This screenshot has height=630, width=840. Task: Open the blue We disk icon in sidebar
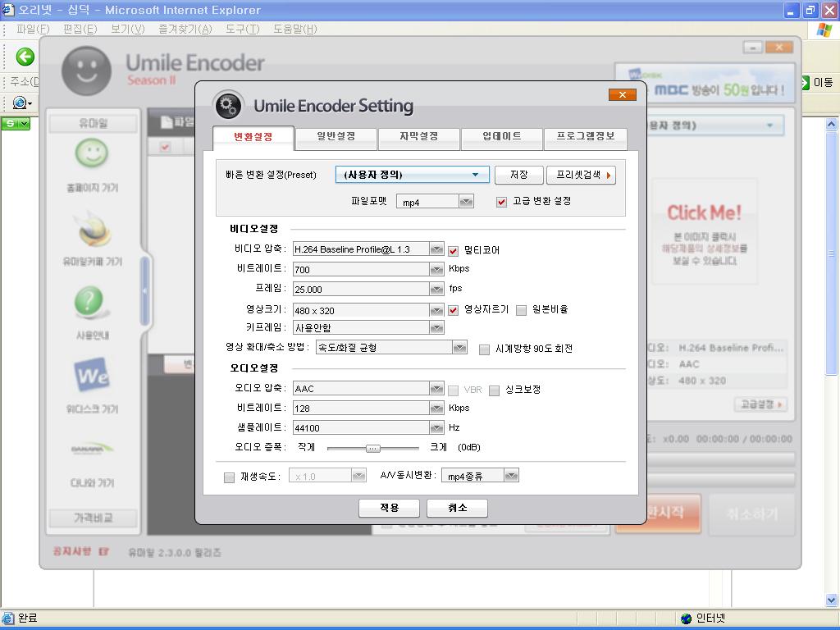click(x=92, y=376)
